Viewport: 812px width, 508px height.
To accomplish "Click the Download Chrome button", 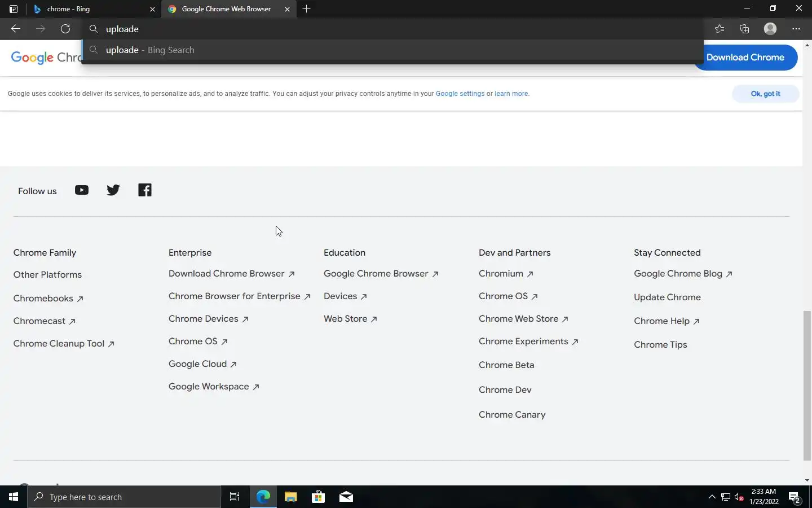I will coord(745,57).
